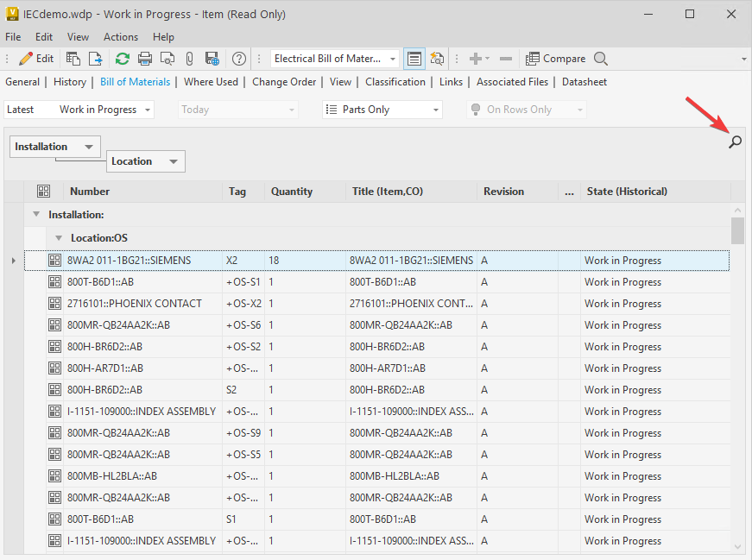This screenshot has height=560, width=752.
Task: Select the +OS-S9 tag cell
Action: 243,433
